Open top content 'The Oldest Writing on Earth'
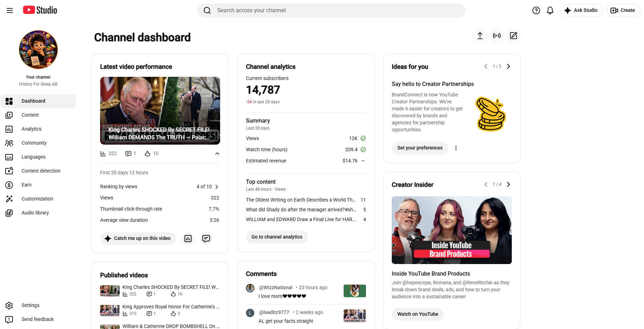644x329 pixels. 301,200
